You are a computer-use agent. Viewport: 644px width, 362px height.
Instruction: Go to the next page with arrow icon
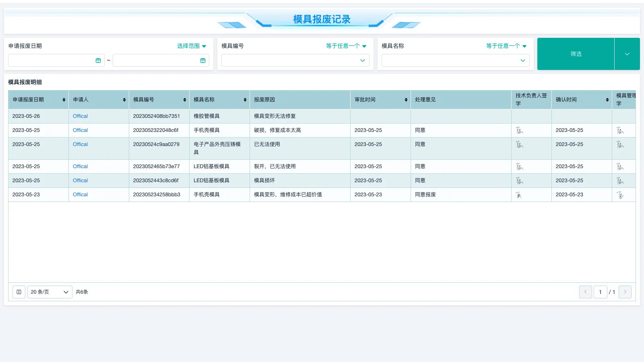[x=625, y=292]
